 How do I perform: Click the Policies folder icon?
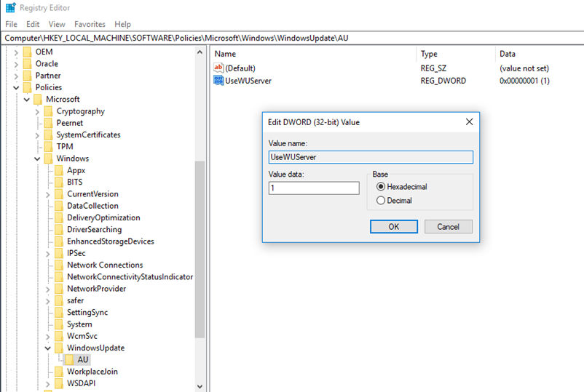(27, 87)
